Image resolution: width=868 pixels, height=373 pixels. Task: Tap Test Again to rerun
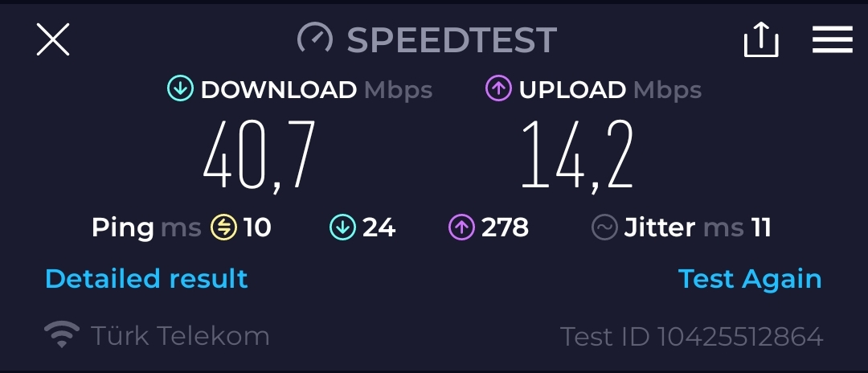coord(750,279)
